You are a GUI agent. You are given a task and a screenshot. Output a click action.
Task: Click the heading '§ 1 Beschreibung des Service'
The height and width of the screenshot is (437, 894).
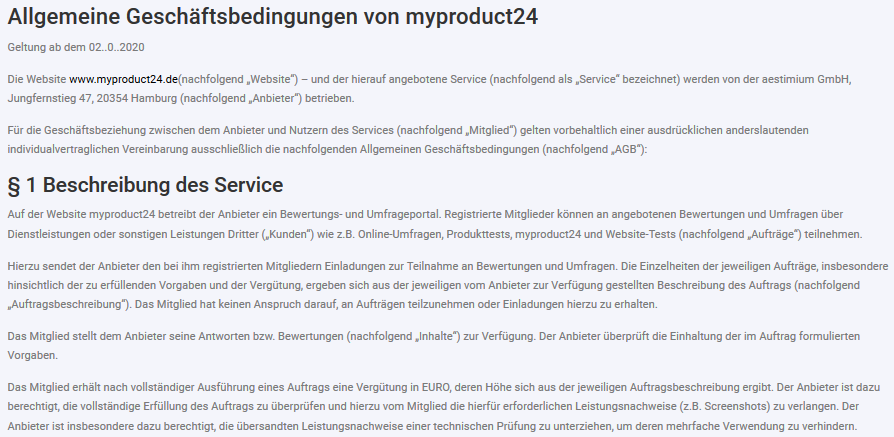point(145,185)
